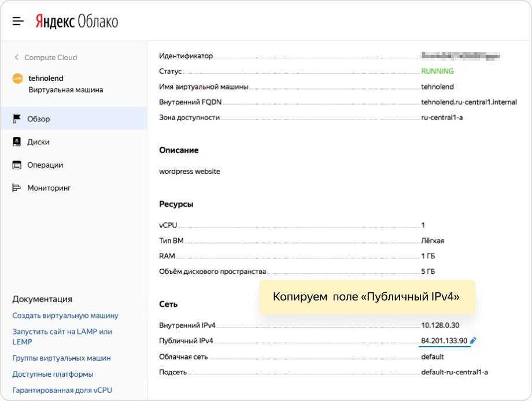Screen dimensions: 532x401
Task: Click the list icon beside Операции
Action: (x=17, y=165)
